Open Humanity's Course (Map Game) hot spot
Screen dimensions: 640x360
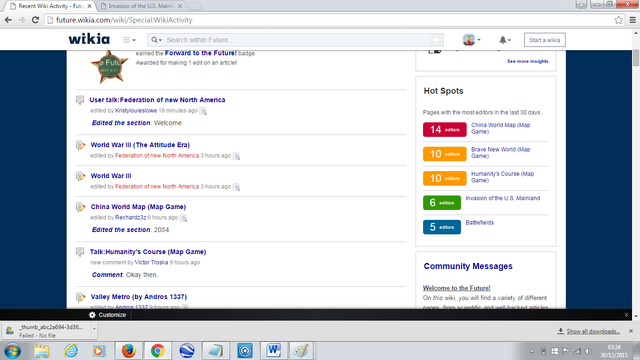(502, 177)
